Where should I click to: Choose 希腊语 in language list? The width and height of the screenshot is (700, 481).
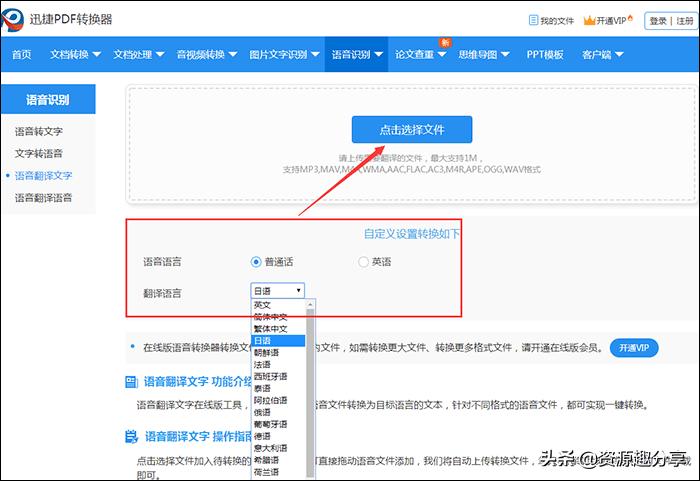pyautogui.click(x=278, y=460)
